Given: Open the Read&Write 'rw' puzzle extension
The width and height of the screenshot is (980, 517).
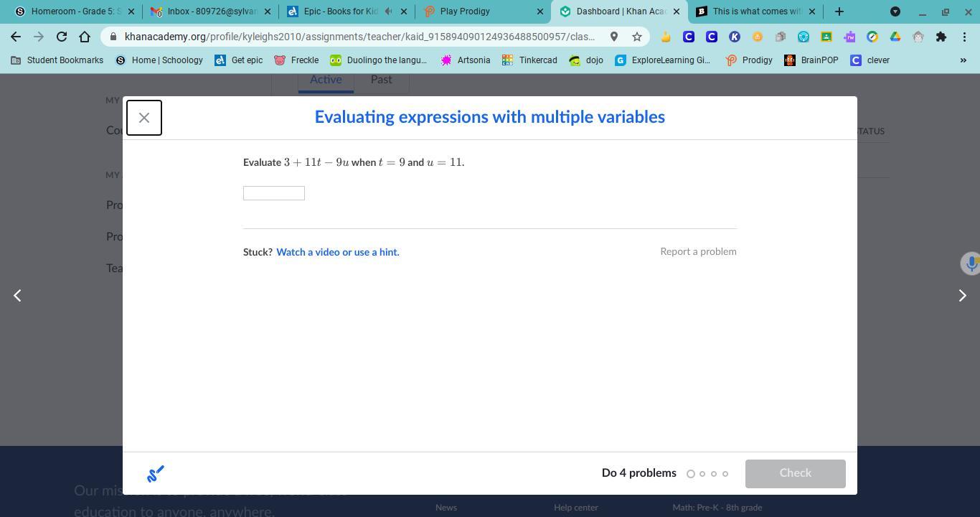Looking at the screenshot, I should (849, 37).
